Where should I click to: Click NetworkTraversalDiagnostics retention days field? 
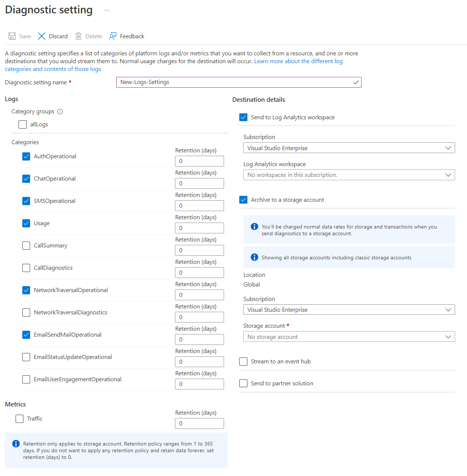[x=200, y=317]
